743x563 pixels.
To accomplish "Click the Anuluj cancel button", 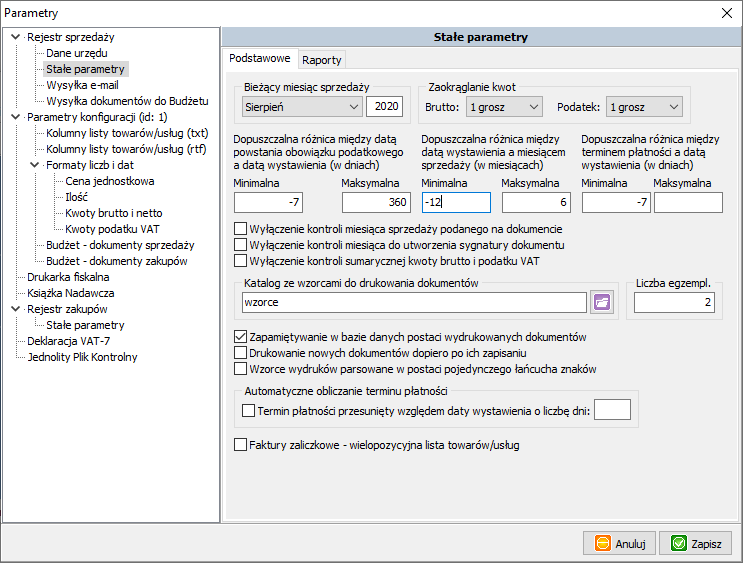I will [619, 543].
